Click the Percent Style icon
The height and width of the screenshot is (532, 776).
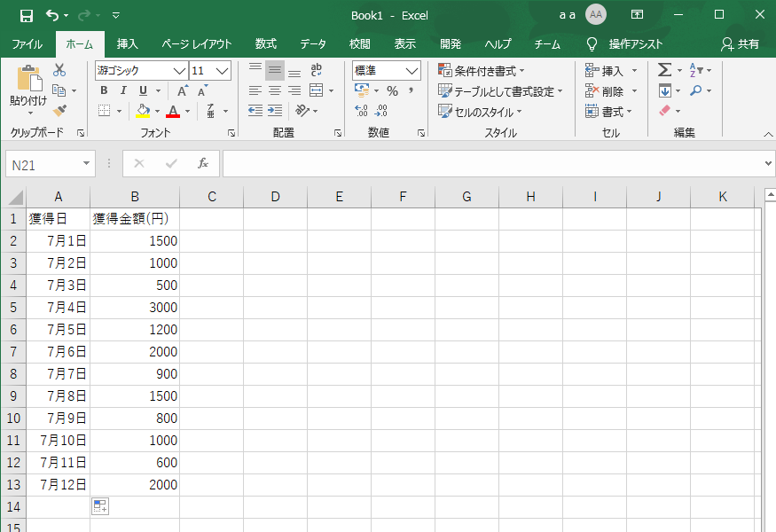click(393, 90)
